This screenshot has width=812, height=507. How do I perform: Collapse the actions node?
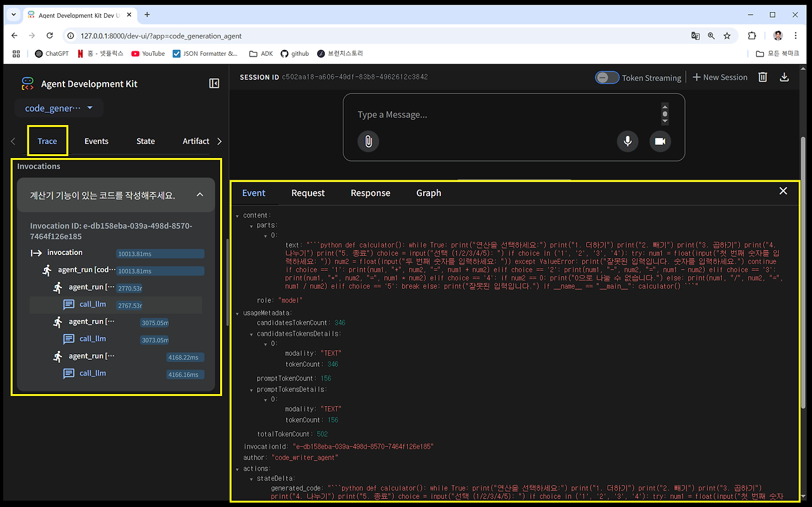point(237,469)
